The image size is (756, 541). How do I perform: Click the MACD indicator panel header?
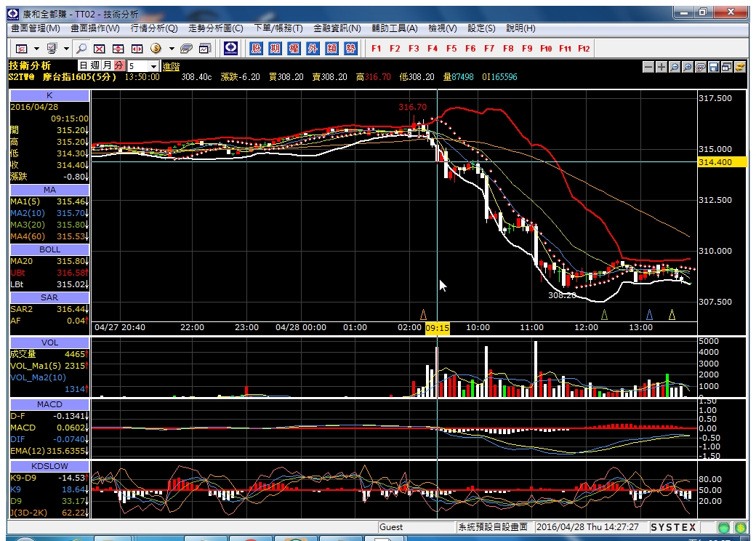(x=49, y=404)
